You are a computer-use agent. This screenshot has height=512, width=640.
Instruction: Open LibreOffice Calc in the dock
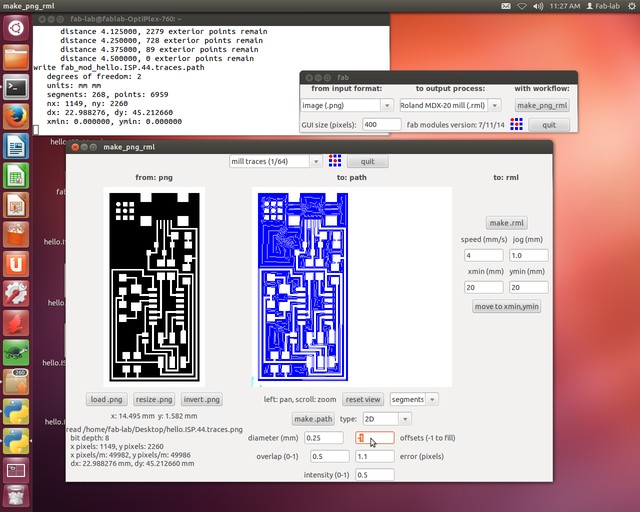click(x=16, y=176)
